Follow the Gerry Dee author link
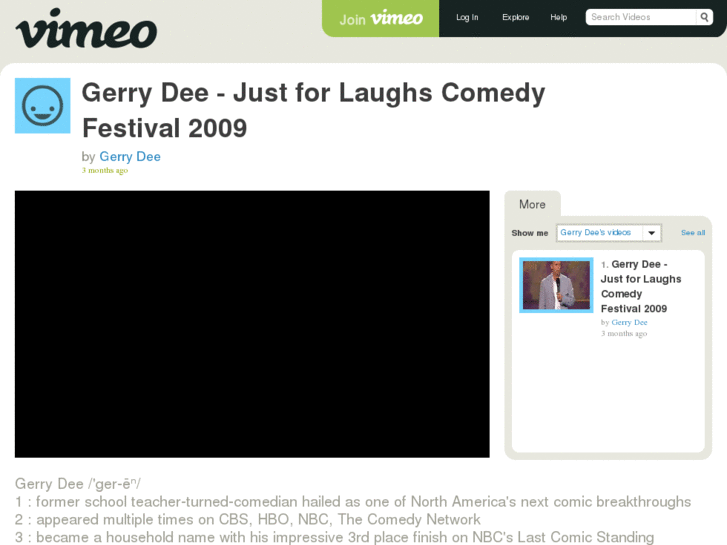This screenshot has height=545, width=727. coord(130,156)
